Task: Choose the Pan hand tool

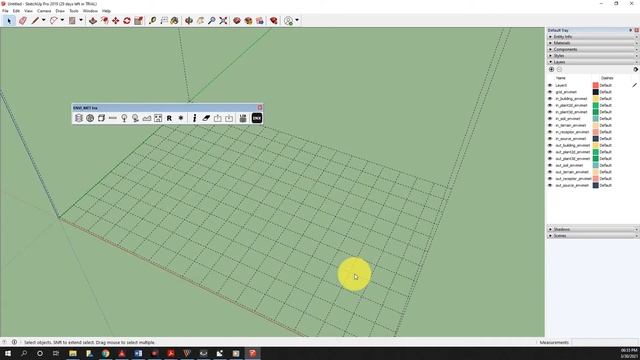Action: pos(200,20)
